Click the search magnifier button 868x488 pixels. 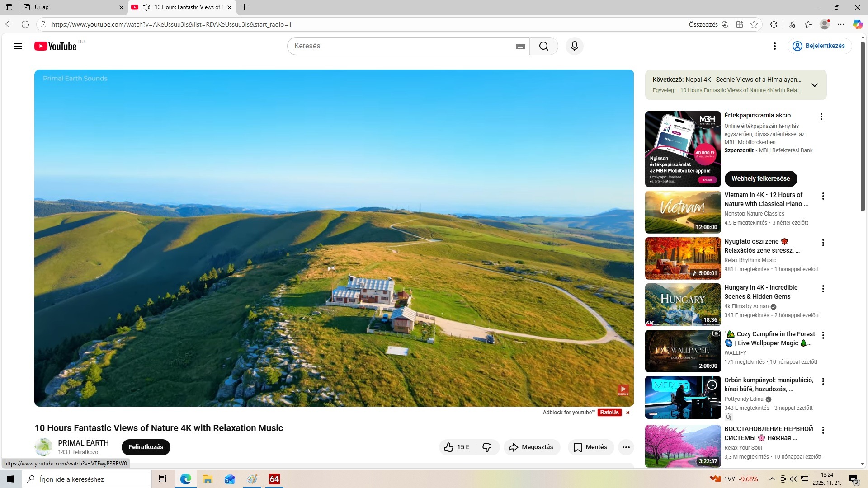pos(543,46)
